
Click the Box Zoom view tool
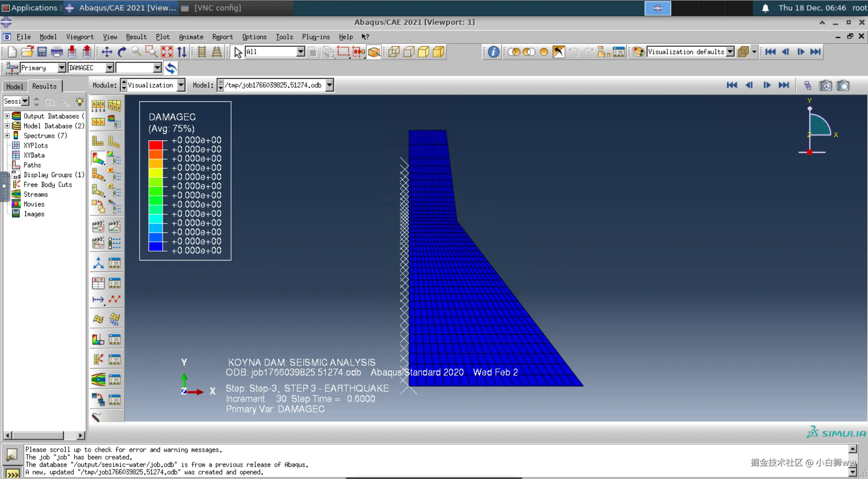tap(151, 52)
